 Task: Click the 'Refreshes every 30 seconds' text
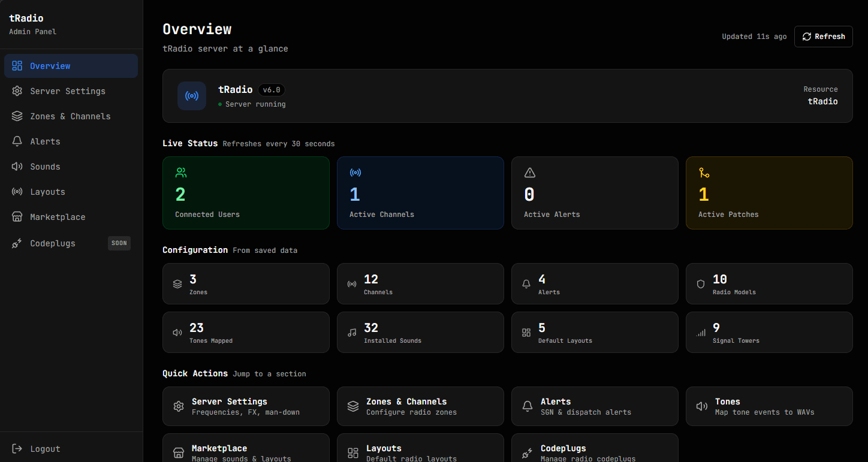coord(279,144)
